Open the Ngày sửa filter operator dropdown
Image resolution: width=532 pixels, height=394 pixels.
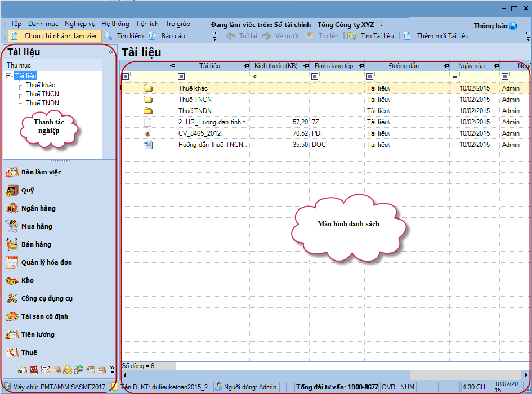pyautogui.click(x=455, y=77)
